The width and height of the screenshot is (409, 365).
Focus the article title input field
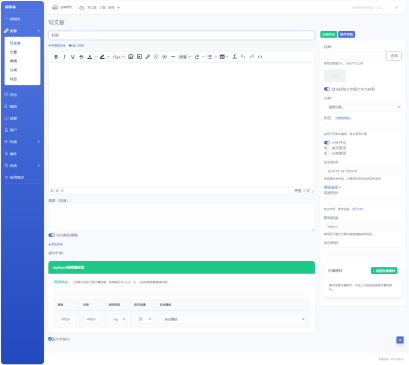tap(182, 35)
